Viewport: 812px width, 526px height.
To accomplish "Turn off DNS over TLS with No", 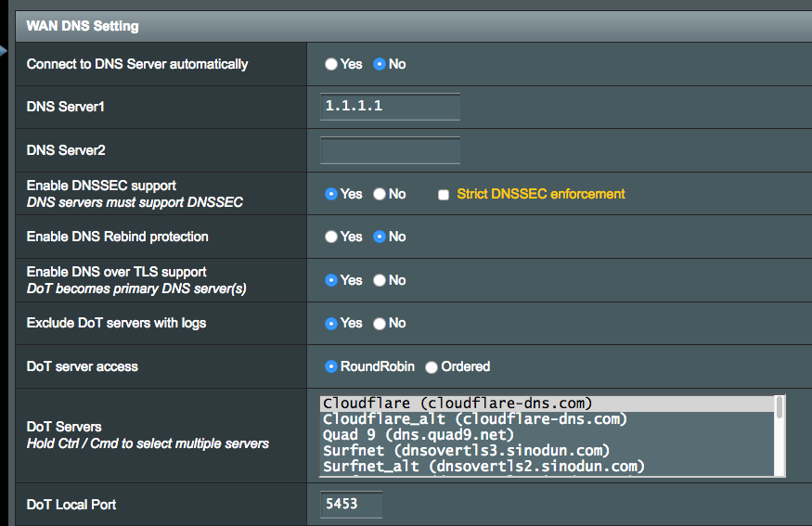I will click(x=379, y=280).
